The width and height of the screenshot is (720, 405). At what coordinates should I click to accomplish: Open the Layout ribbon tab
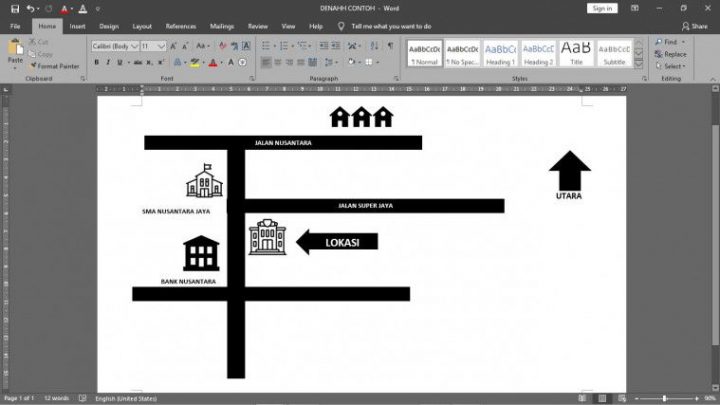142,27
